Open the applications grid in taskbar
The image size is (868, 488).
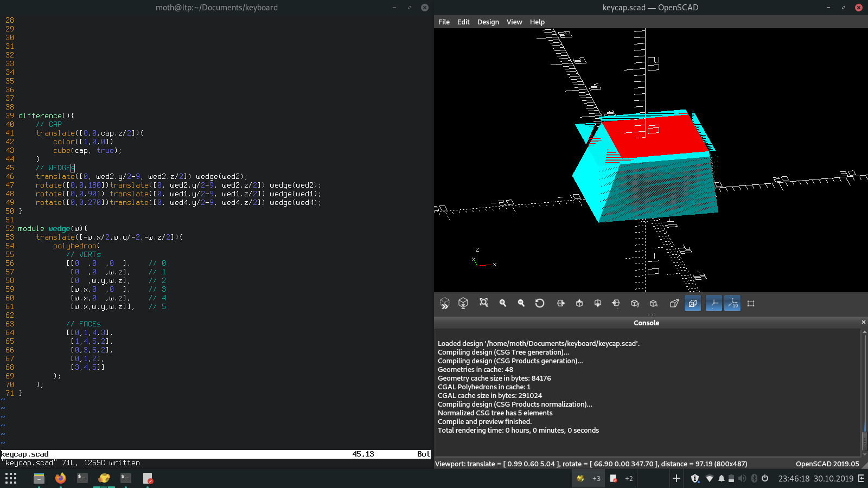(x=11, y=478)
